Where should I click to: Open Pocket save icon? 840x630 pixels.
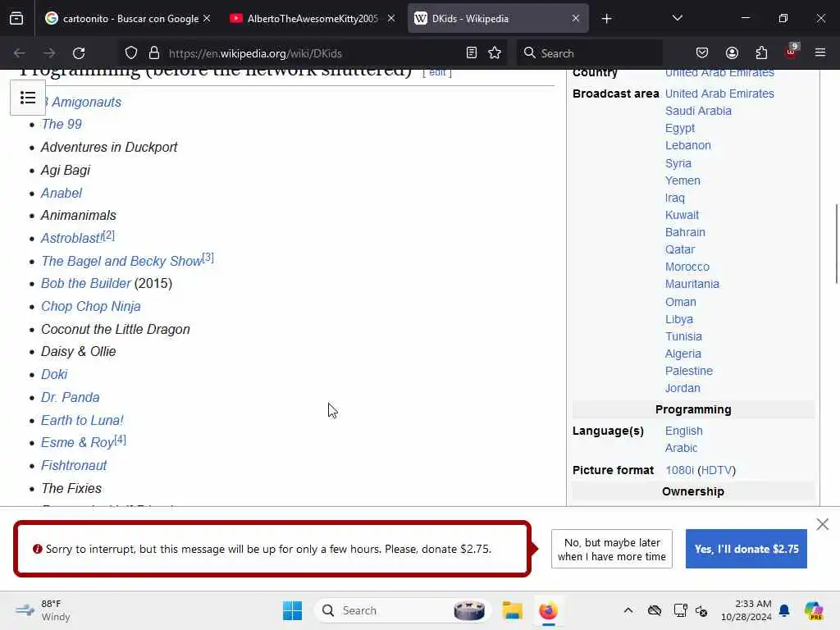coord(702,53)
